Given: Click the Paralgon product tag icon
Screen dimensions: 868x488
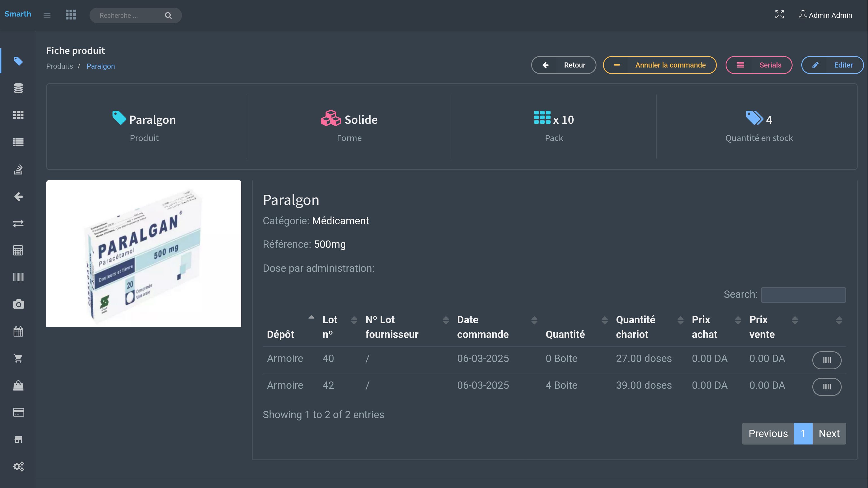Looking at the screenshot, I should pos(119,118).
